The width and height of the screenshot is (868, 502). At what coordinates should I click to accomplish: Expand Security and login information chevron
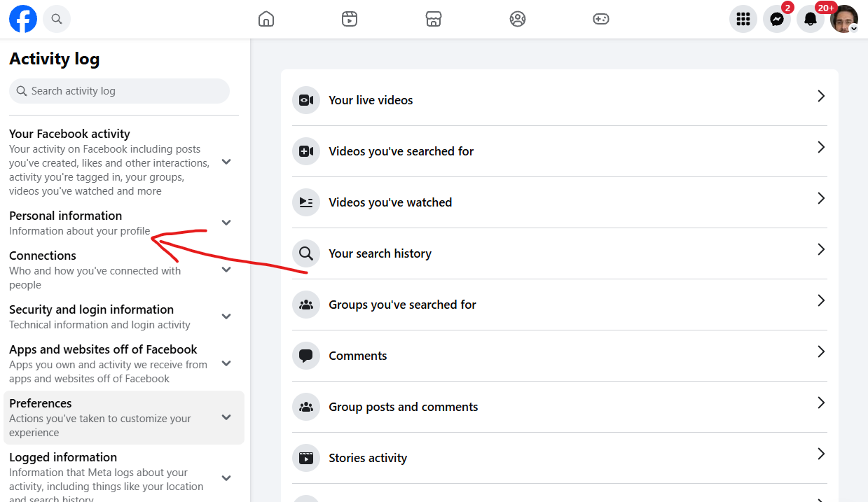pos(226,316)
